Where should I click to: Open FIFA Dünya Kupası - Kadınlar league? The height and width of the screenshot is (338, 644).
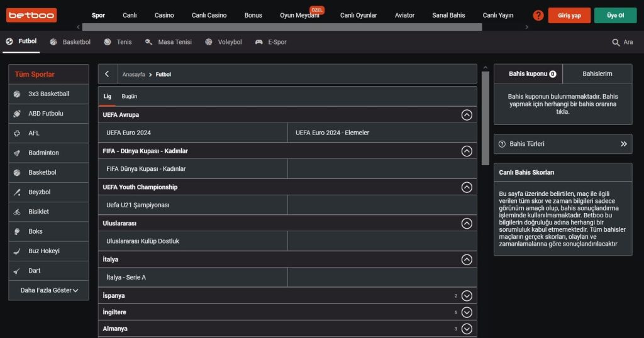193,169
